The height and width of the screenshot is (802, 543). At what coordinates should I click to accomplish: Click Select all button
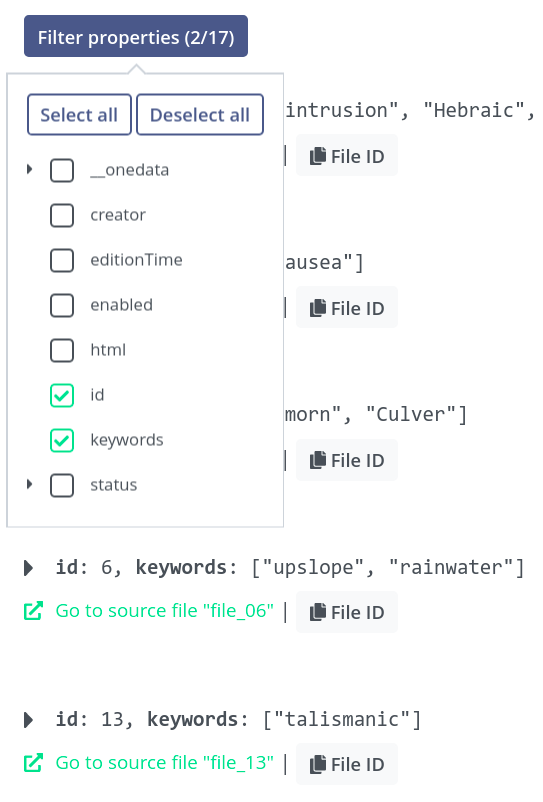(x=79, y=115)
